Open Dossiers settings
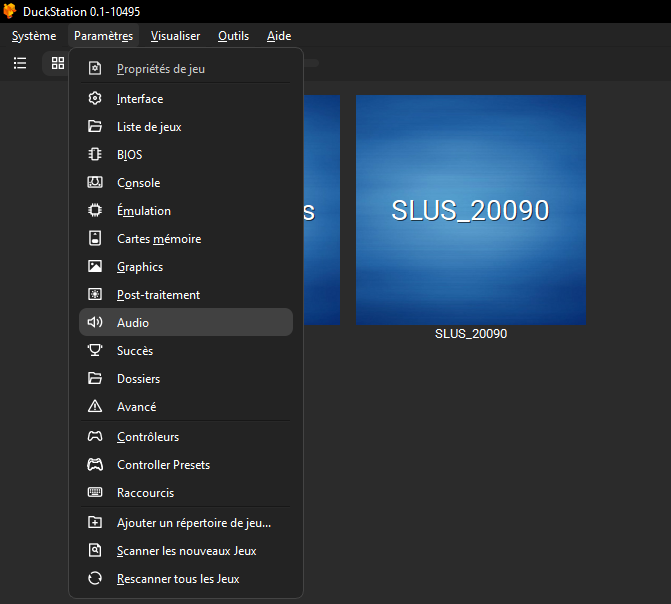Image resolution: width=671 pixels, height=604 pixels. (186, 378)
